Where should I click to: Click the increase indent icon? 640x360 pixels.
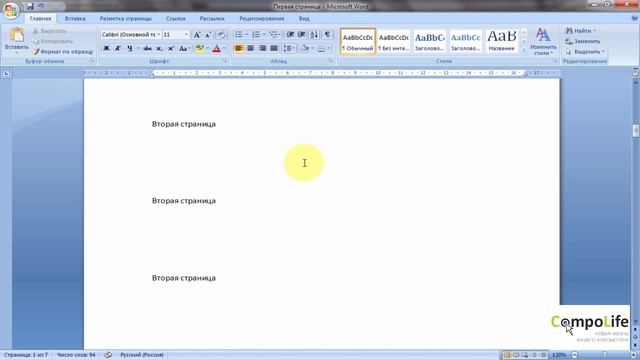302,35
